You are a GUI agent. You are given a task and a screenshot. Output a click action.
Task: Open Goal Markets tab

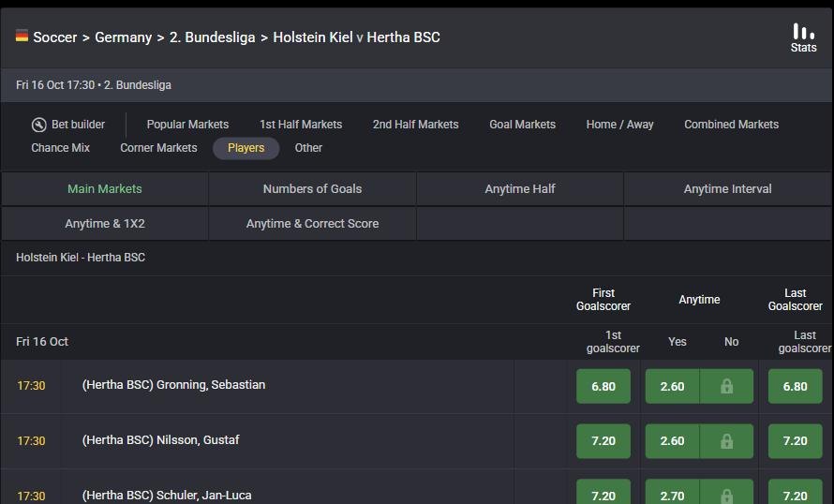pos(522,125)
